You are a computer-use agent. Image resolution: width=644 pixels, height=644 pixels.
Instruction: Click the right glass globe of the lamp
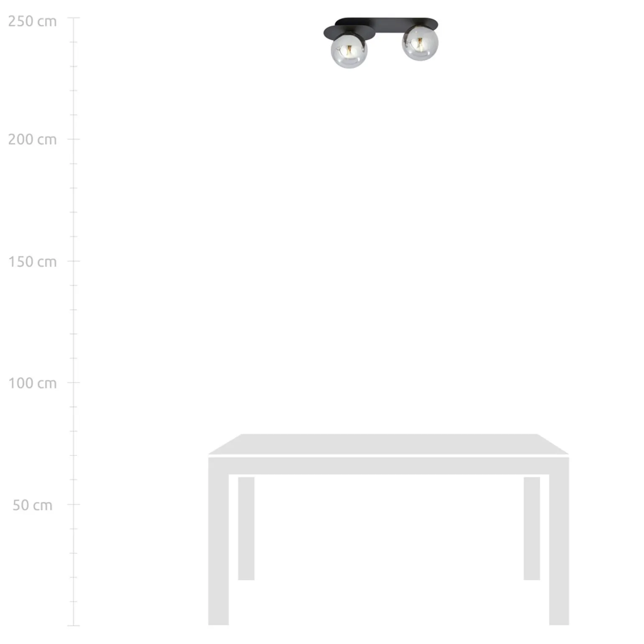[x=420, y=43]
